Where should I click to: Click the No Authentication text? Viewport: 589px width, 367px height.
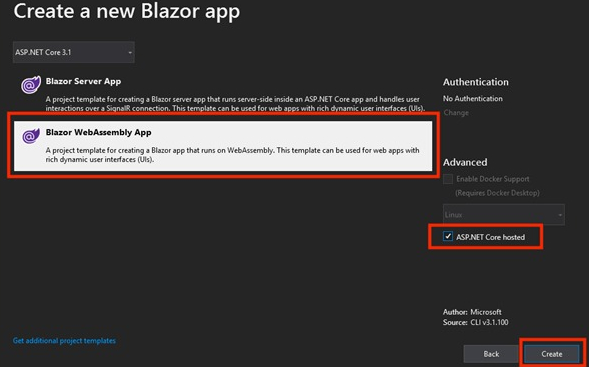473,99
